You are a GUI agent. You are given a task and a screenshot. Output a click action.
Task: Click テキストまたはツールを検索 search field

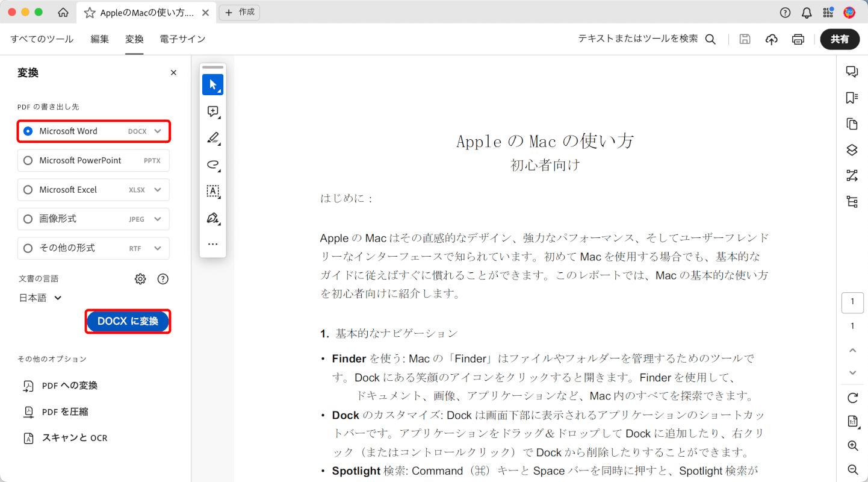pos(638,39)
